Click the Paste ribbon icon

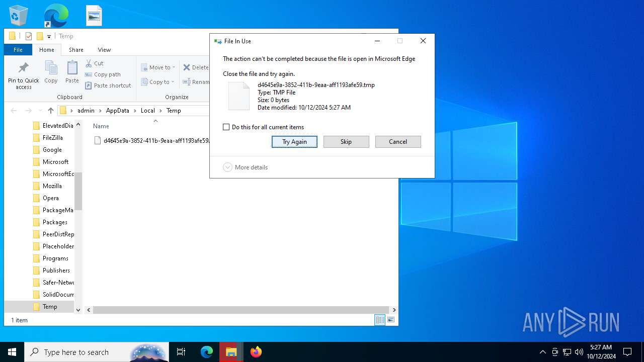72,72
